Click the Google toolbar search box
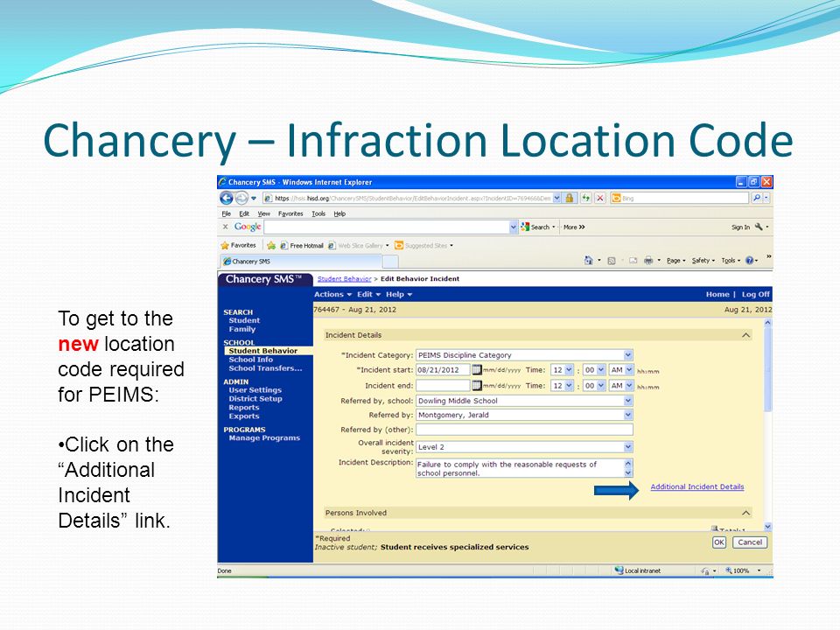 coord(387,227)
